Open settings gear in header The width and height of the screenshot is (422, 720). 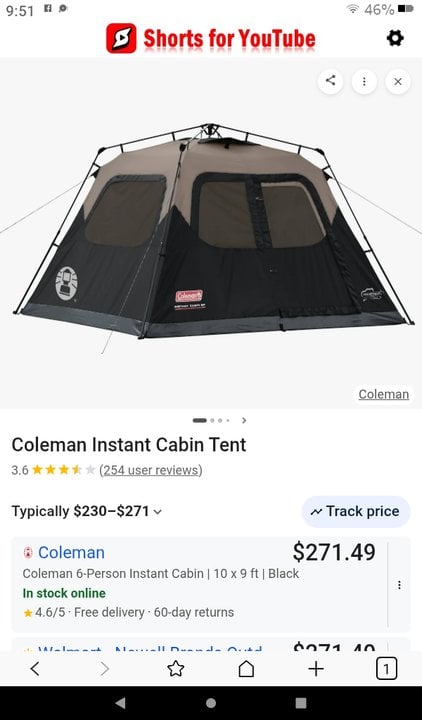coord(395,38)
